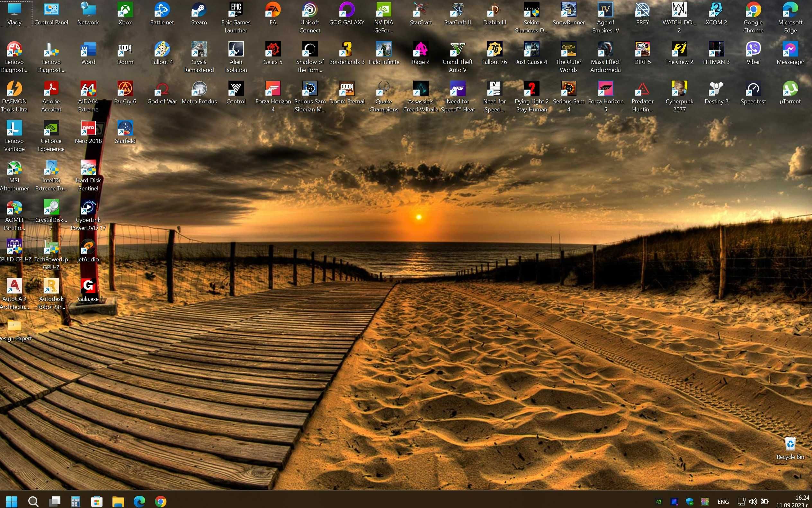Open the Google Chrome desktop shortcut
This screenshot has height=508, width=812.
753,17
